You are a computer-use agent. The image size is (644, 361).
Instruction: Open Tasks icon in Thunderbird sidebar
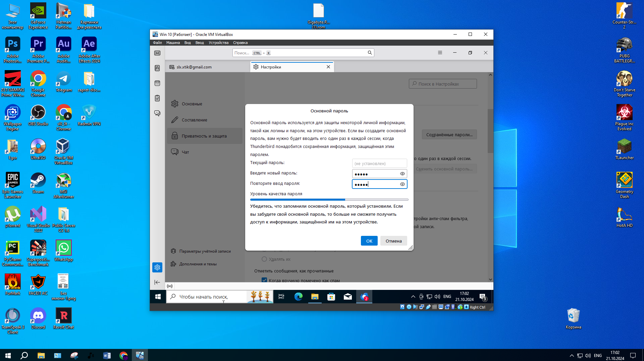[x=157, y=98]
